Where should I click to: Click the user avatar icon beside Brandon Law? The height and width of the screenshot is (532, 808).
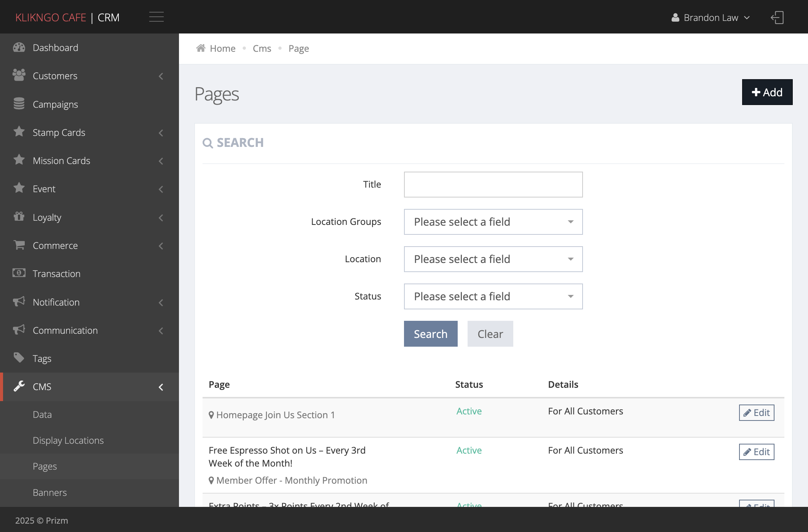pyautogui.click(x=675, y=18)
